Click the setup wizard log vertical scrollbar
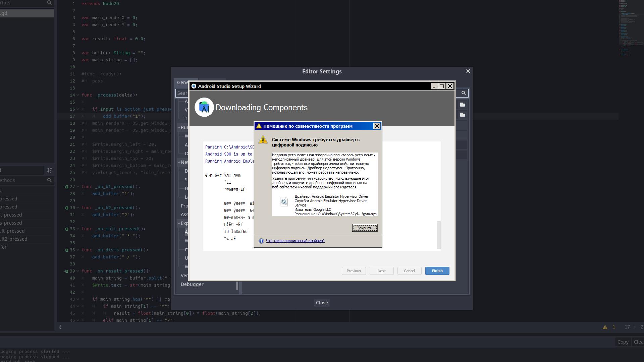The width and height of the screenshot is (644, 362). click(x=439, y=235)
